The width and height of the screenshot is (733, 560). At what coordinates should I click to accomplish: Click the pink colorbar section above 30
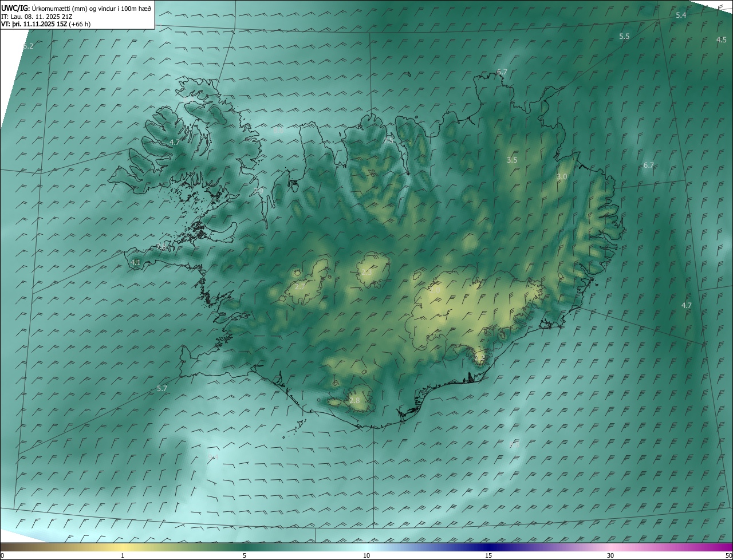click(610, 547)
